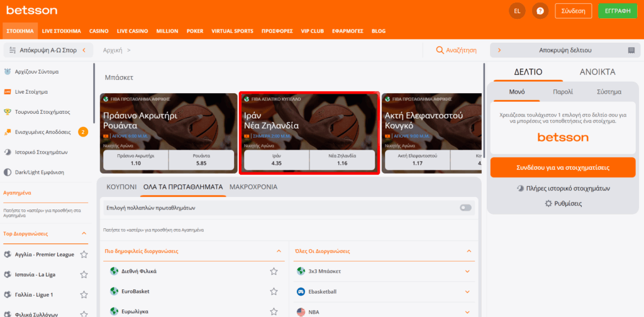This screenshot has height=317, width=644.
Task: Open CASINO menu item
Action: point(99,31)
